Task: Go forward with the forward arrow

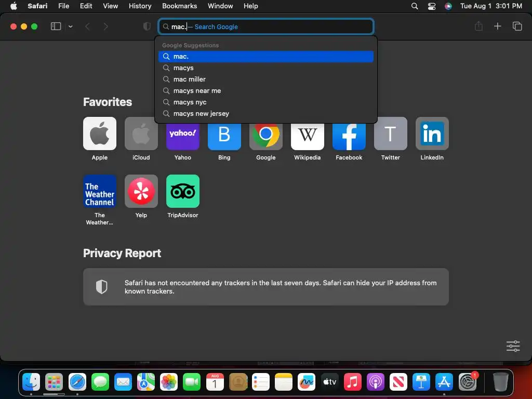Action: tap(105, 26)
